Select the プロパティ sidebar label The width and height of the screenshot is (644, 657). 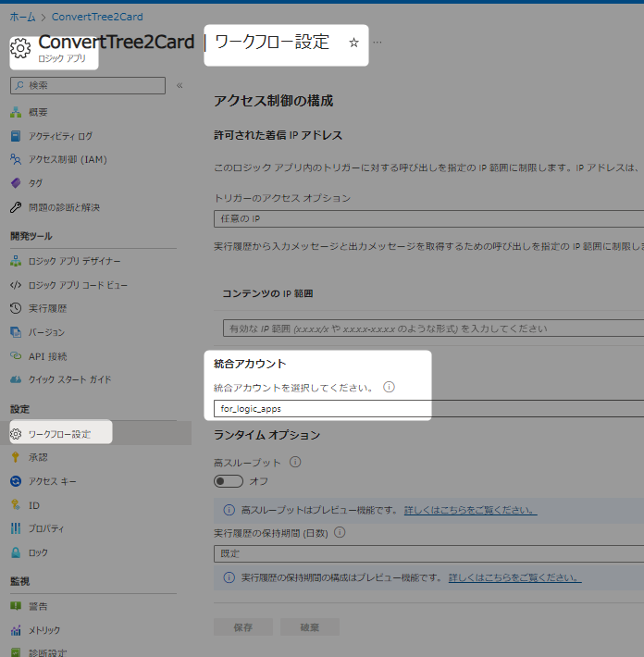click(46, 528)
